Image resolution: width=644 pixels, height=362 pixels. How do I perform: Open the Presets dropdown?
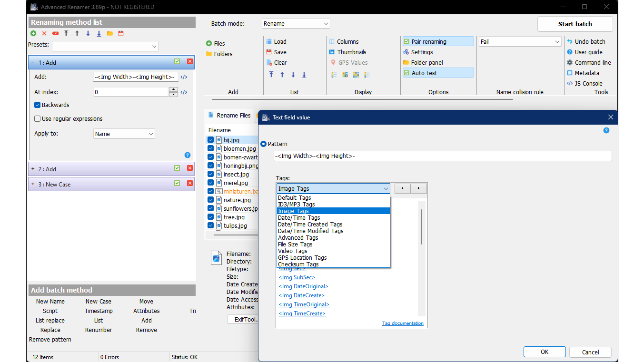click(x=105, y=46)
